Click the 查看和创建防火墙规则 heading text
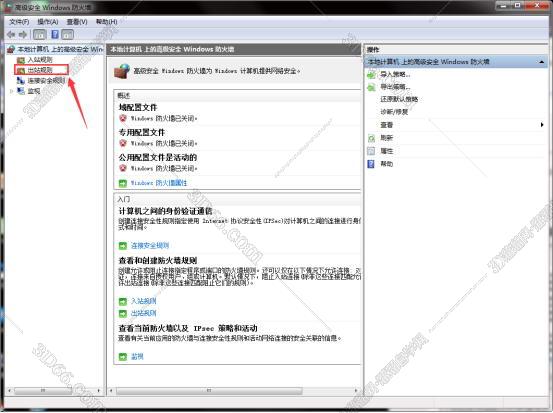The height and width of the screenshot is (413, 553). coord(158,261)
